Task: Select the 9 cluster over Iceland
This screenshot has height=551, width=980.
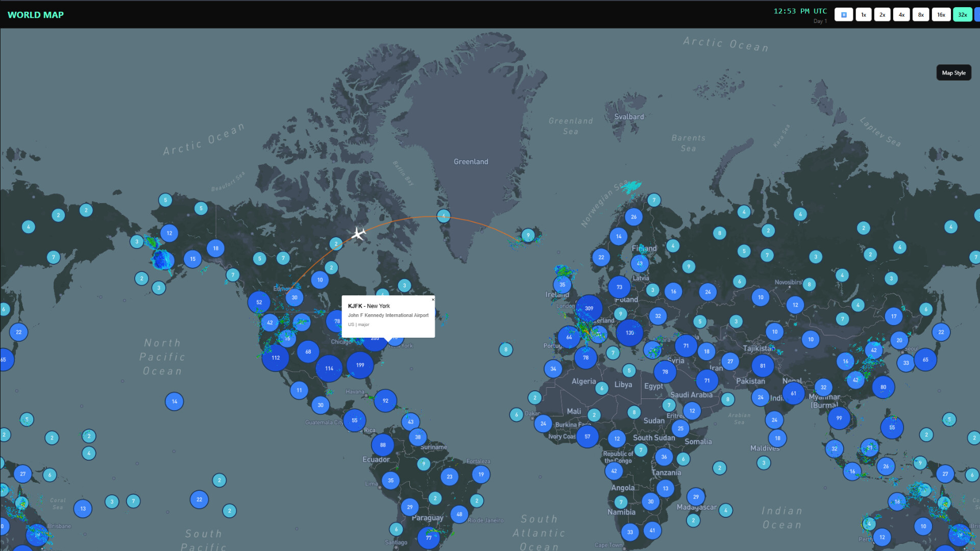Action: coord(528,235)
